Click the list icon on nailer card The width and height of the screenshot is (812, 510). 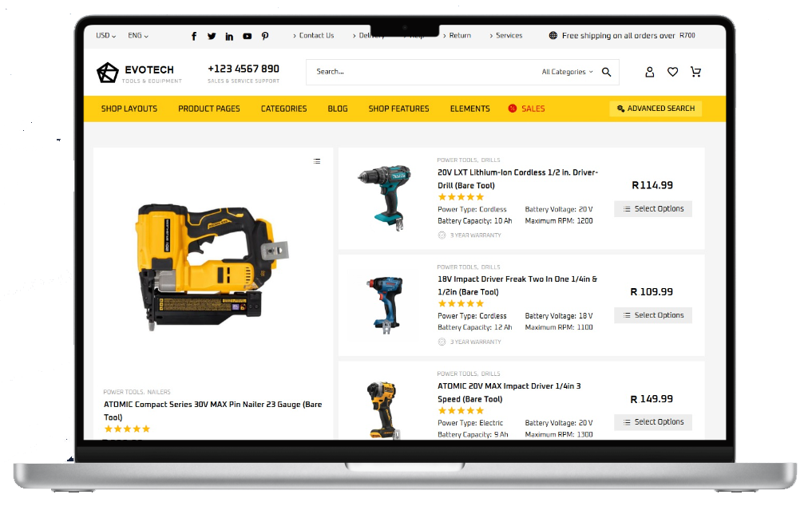coord(317,161)
